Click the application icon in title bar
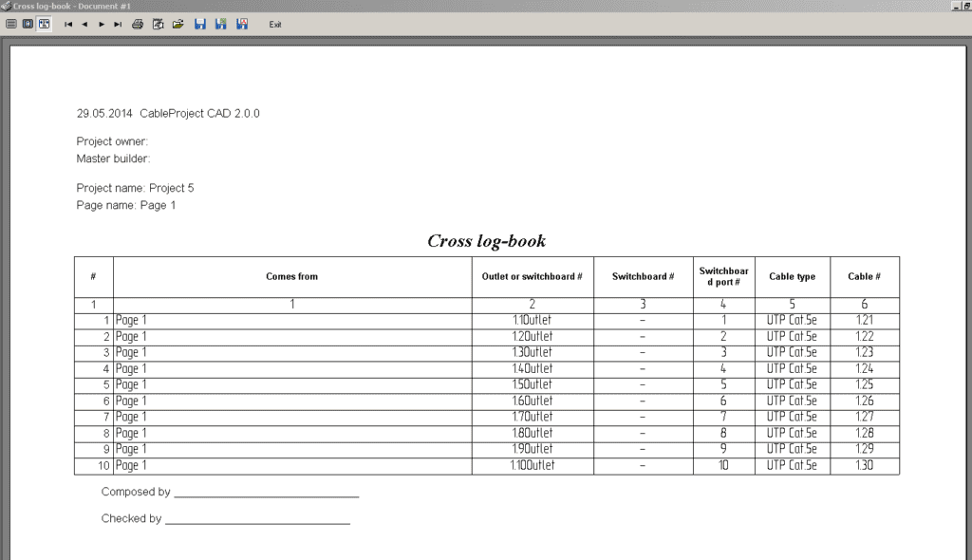Image resolution: width=972 pixels, height=560 pixels. pos(6,6)
